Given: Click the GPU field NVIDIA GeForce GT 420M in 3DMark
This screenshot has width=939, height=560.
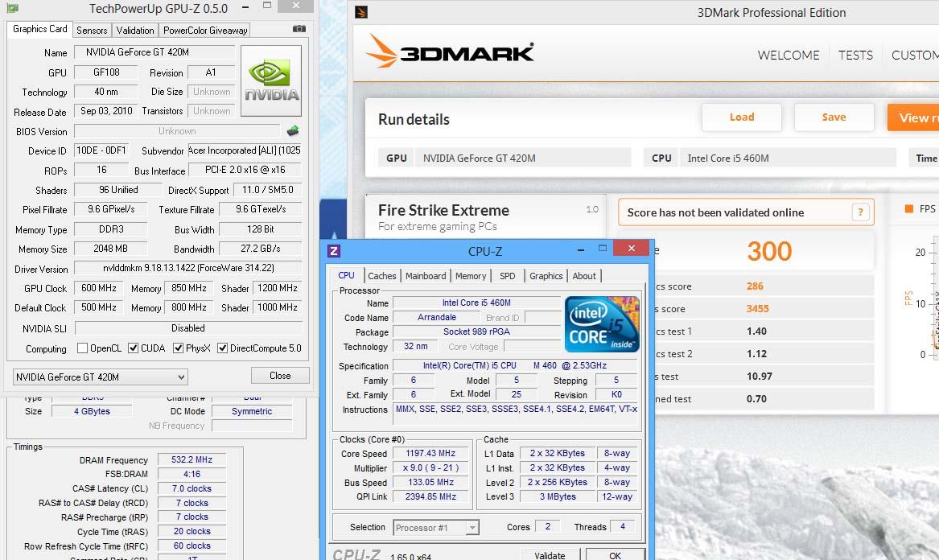Looking at the screenshot, I should (523, 159).
